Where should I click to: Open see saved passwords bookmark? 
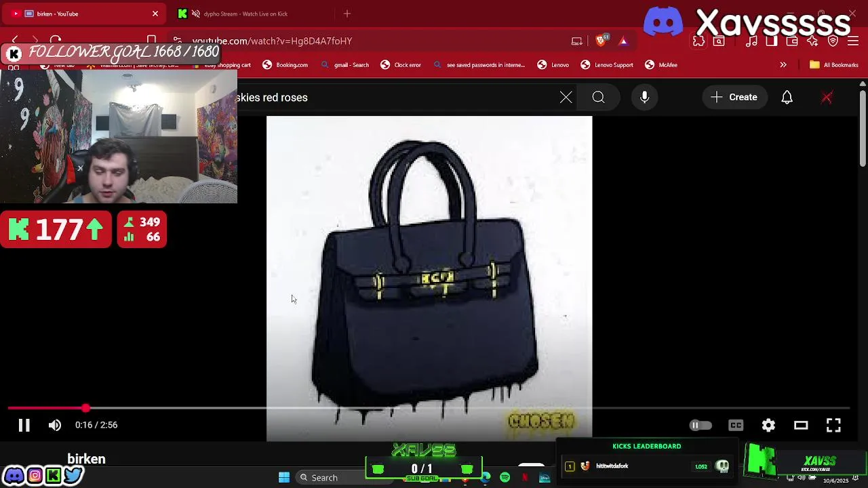pyautogui.click(x=479, y=65)
